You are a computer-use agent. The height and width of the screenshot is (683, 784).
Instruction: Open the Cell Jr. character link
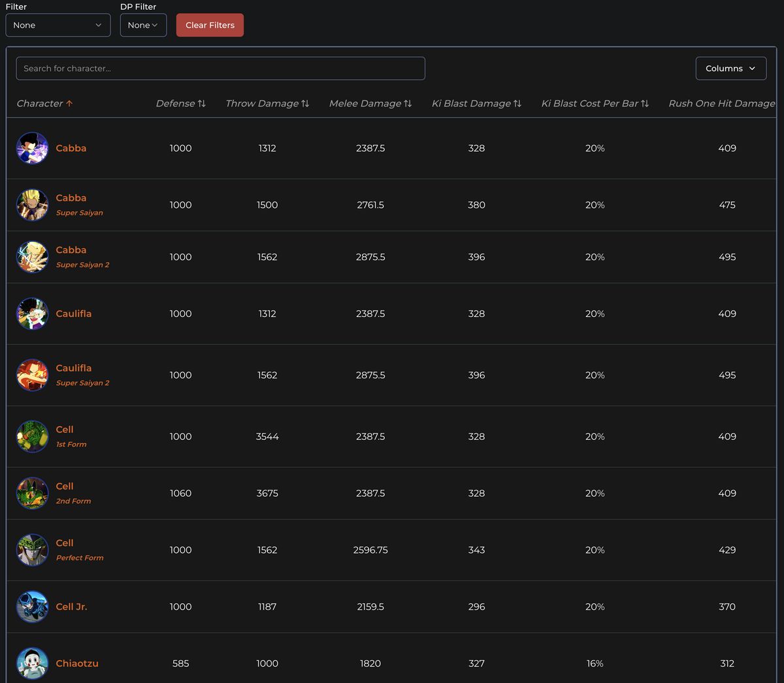[x=71, y=607]
